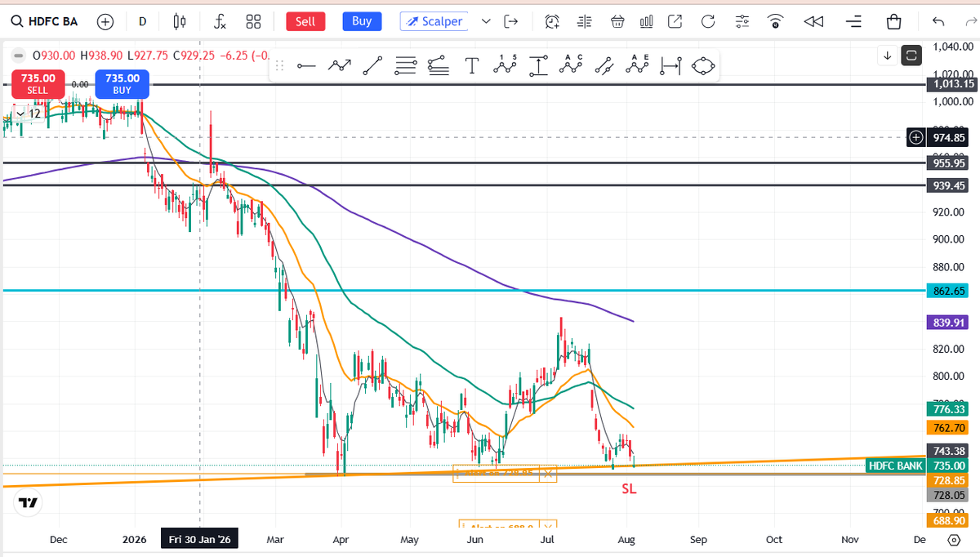Select the trend line drawing tool
The width and height of the screenshot is (980, 557).
[x=372, y=66]
